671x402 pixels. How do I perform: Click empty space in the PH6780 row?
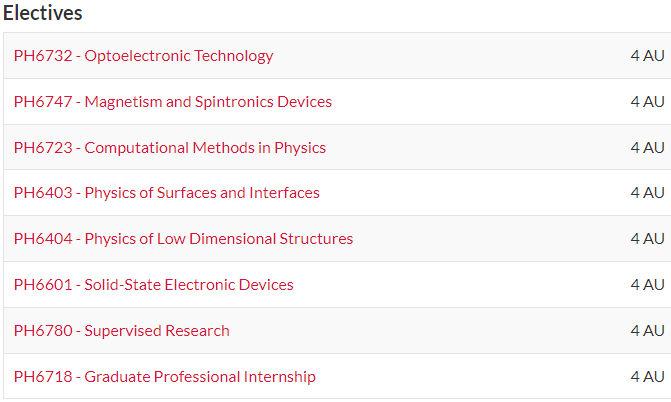pos(430,331)
